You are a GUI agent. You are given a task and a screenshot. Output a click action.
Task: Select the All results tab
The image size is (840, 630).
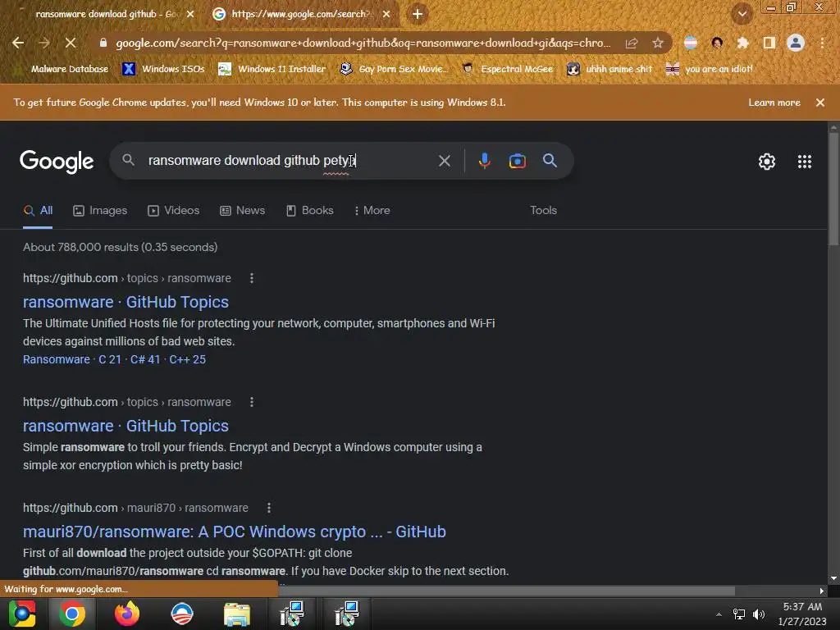[x=38, y=211]
